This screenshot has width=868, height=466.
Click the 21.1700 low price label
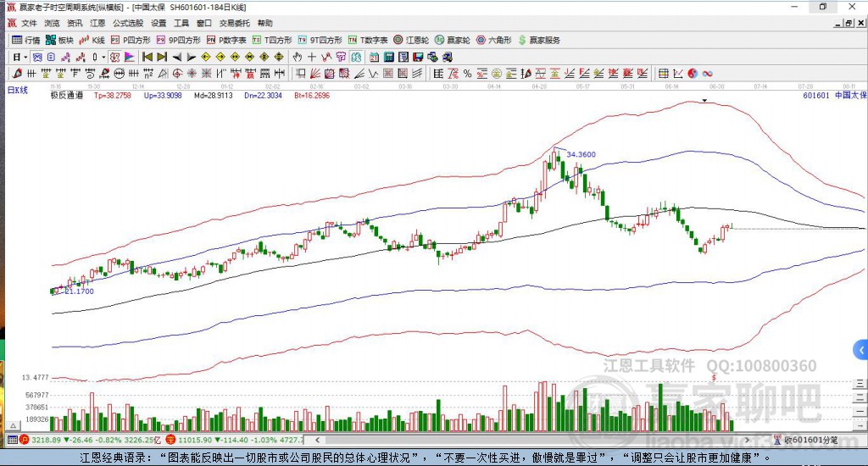(79, 291)
